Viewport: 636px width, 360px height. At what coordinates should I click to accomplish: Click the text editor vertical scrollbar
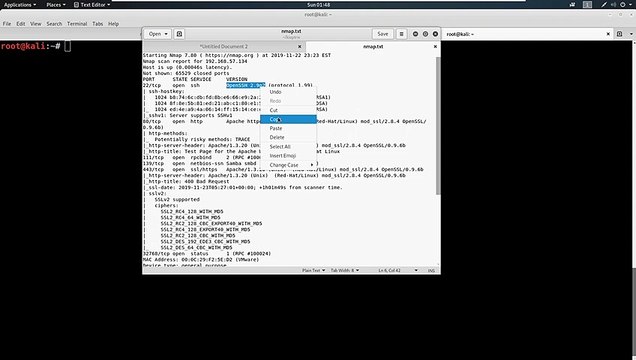[x=438, y=126]
